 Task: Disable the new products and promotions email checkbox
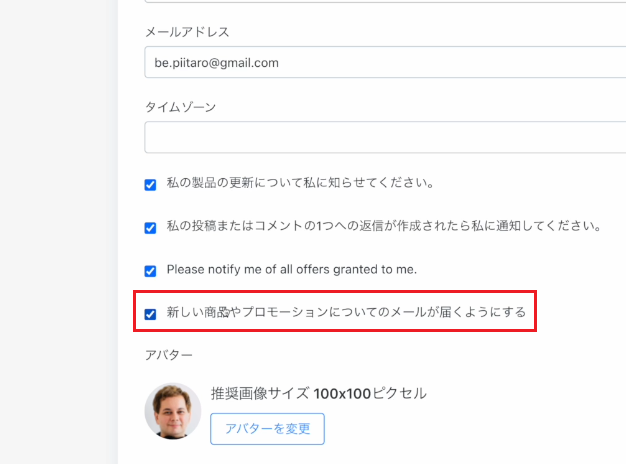150,314
